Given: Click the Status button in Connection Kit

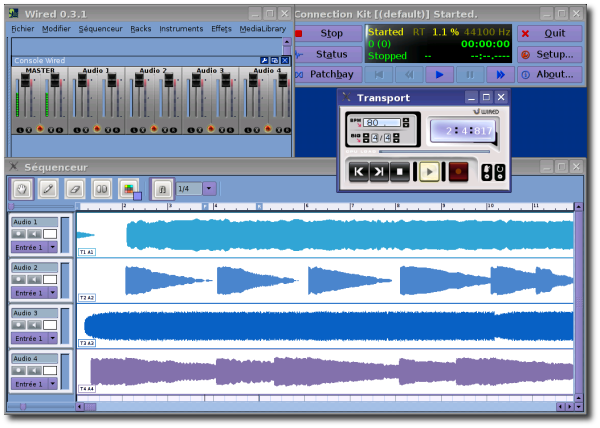Looking at the screenshot, I should [328, 54].
